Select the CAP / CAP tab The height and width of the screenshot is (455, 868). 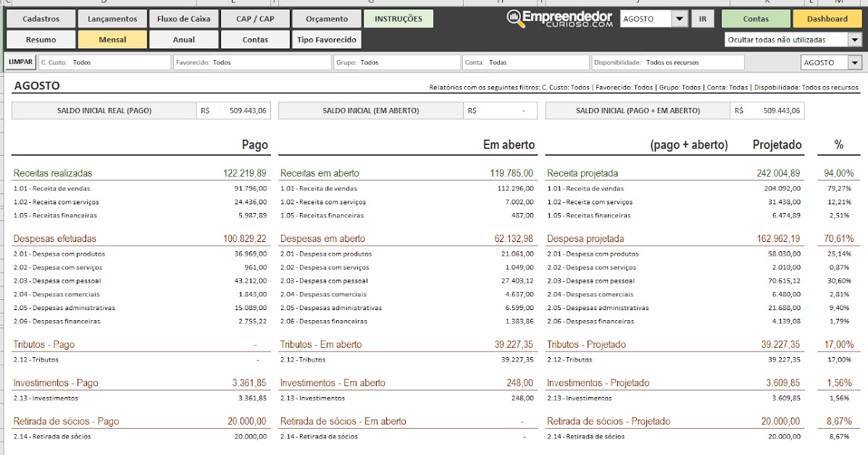tap(255, 19)
